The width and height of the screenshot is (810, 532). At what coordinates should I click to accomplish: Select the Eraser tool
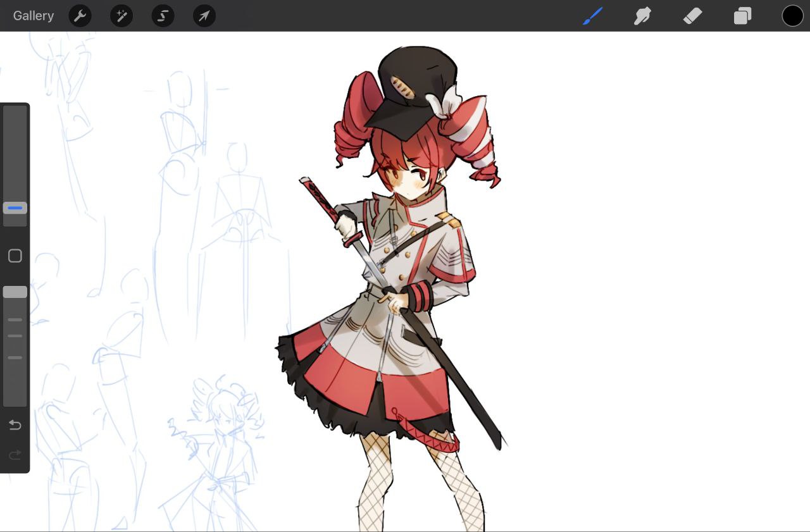692,16
